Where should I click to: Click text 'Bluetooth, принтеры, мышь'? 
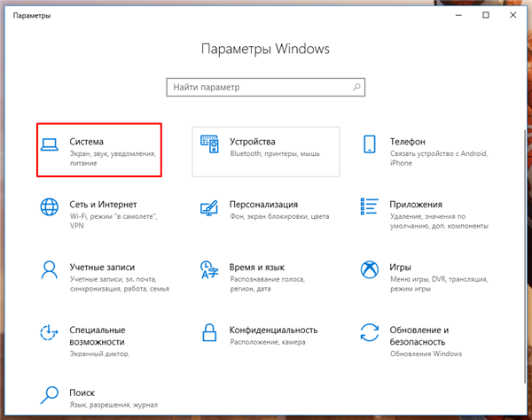pyautogui.click(x=275, y=153)
